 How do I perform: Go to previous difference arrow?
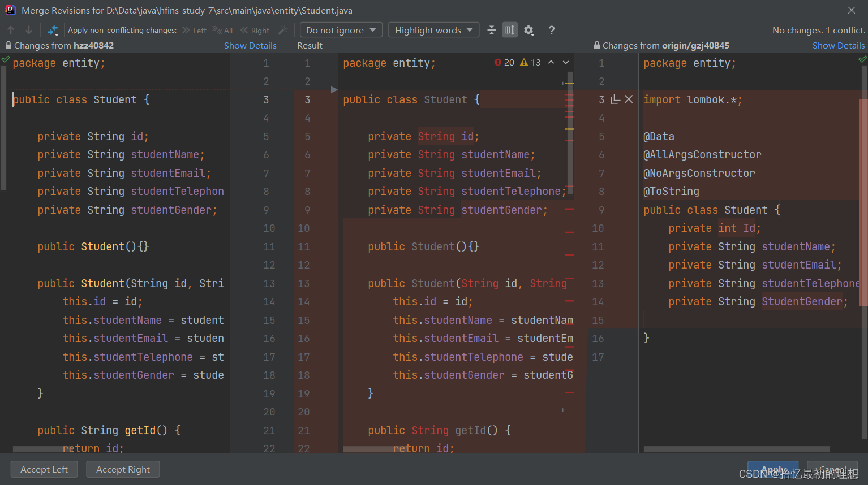(x=11, y=30)
